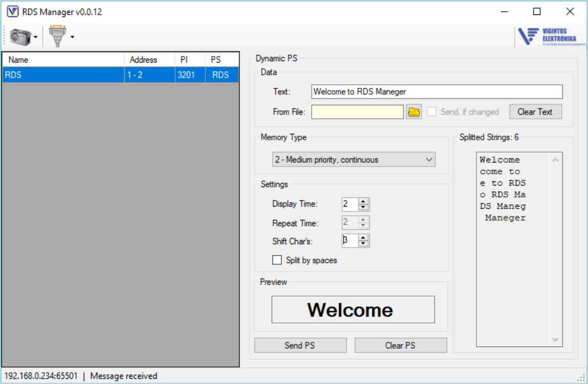This screenshot has width=588, height=384.
Task: Decrease the Shift Char's value
Action: coord(363,244)
